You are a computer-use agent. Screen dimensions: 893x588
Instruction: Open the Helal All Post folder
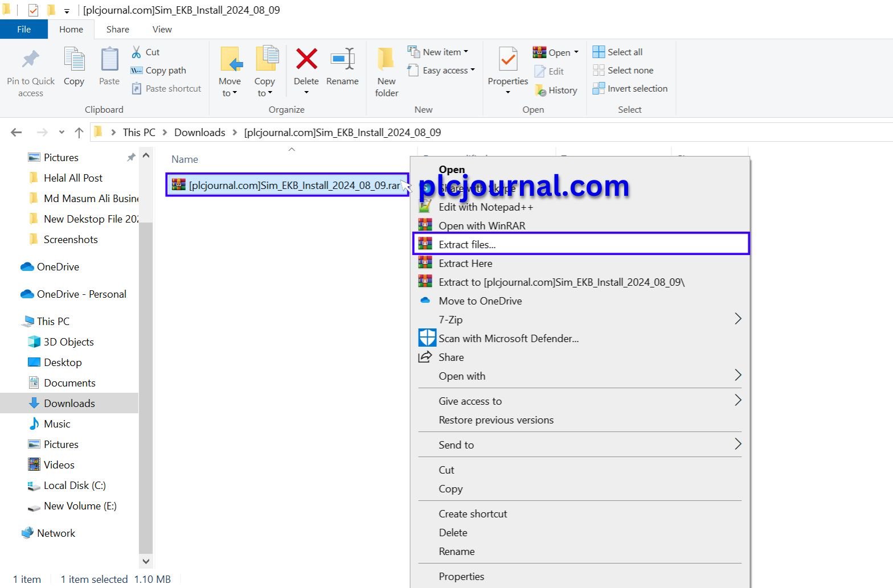click(x=73, y=178)
